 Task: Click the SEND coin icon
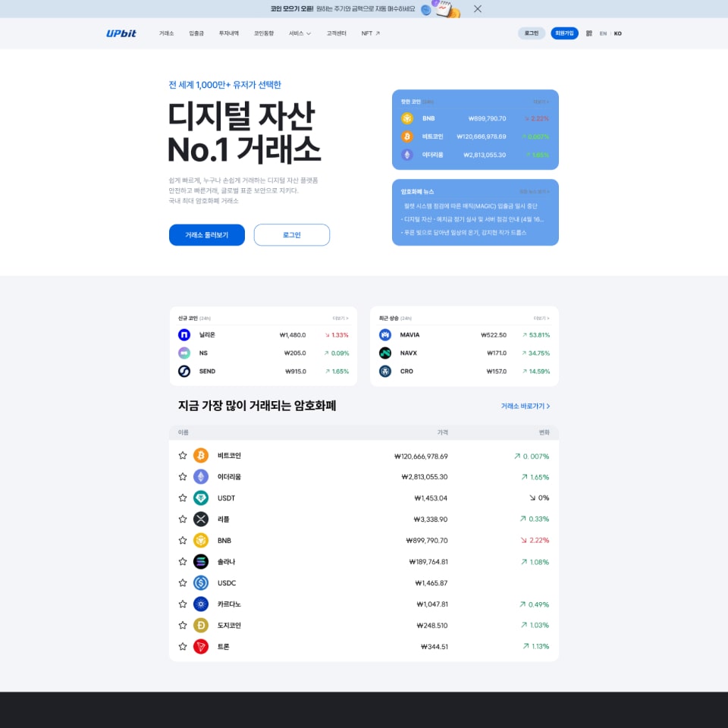184,372
